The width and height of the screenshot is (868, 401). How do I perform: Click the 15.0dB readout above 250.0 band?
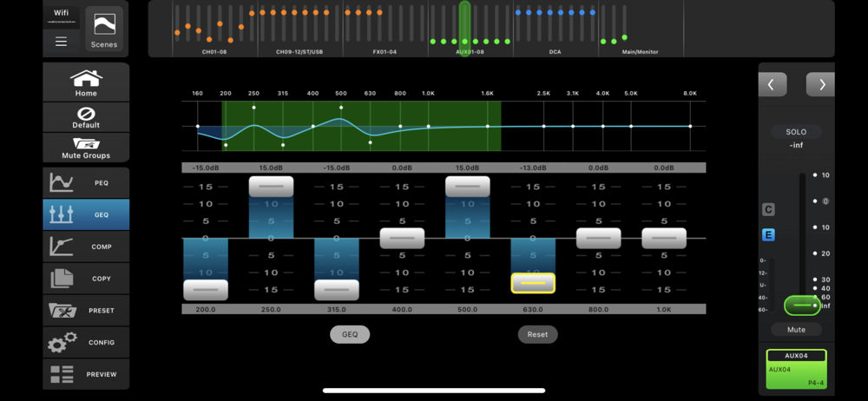click(x=271, y=168)
